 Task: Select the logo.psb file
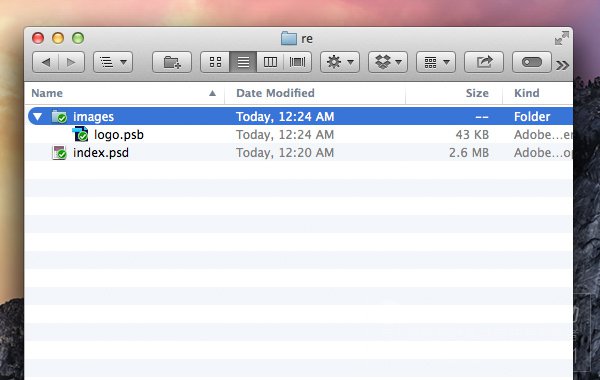pos(119,135)
